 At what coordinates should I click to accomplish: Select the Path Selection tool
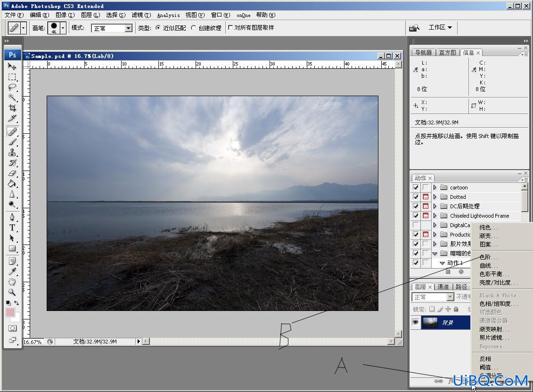tap(12, 238)
